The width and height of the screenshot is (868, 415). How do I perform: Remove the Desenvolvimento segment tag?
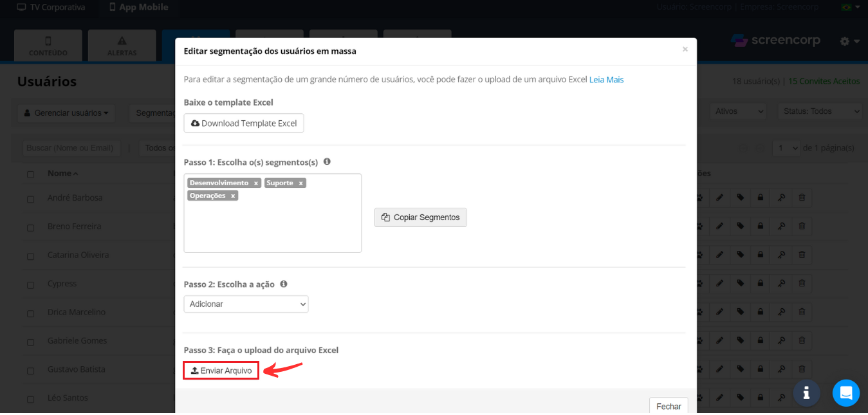(x=256, y=183)
